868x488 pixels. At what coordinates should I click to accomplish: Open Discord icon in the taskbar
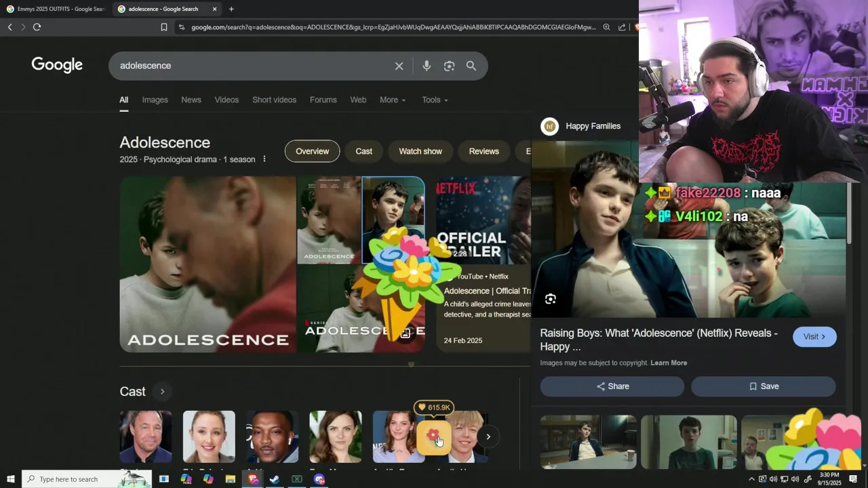click(x=319, y=479)
